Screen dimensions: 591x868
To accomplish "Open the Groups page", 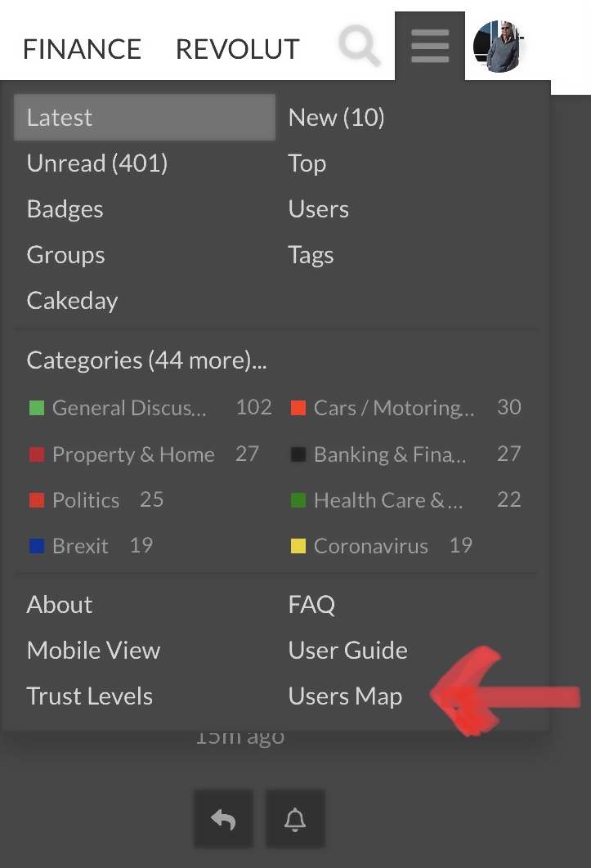I will pyautogui.click(x=65, y=255).
